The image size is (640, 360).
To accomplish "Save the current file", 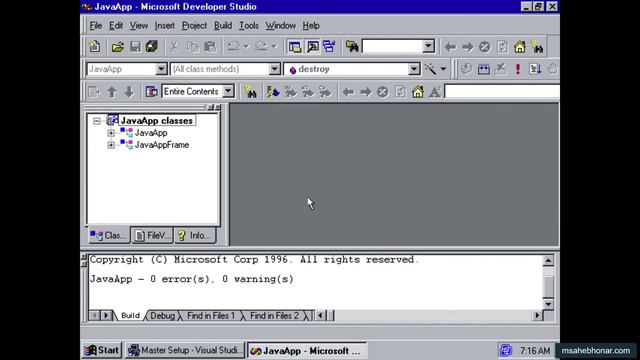I will (x=135, y=47).
